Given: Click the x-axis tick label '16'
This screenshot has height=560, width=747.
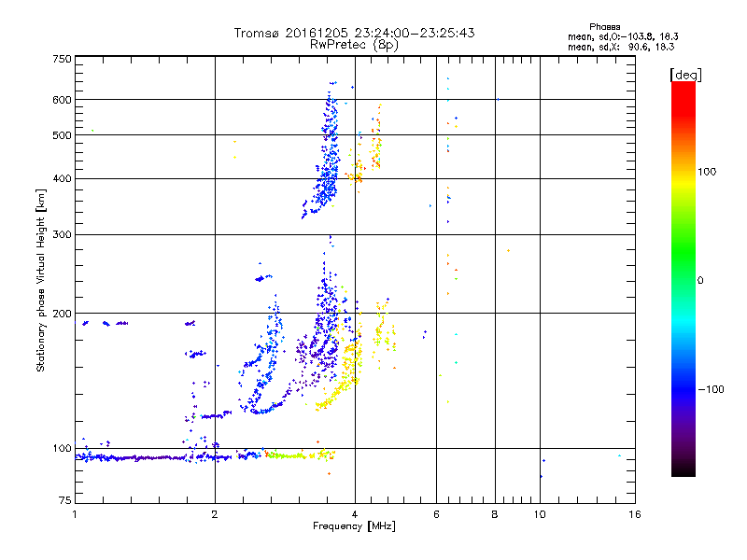Looking at the screenshot, I should pyautogui.click(x=635, y=514).
